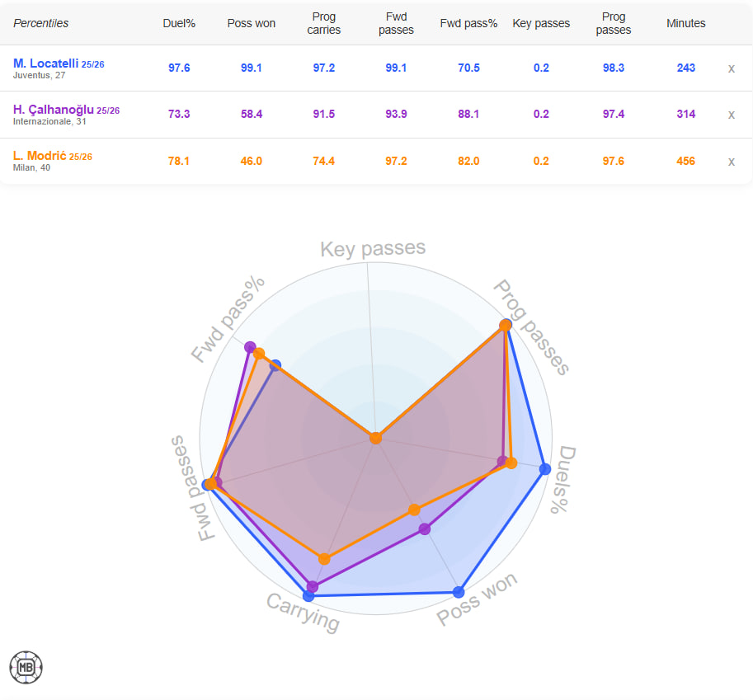This screenshot has width=753, height=700.
Task: Click Çalhanoğlu's purple Fwd pass% radar point
Action: click(x=250, y=346)
